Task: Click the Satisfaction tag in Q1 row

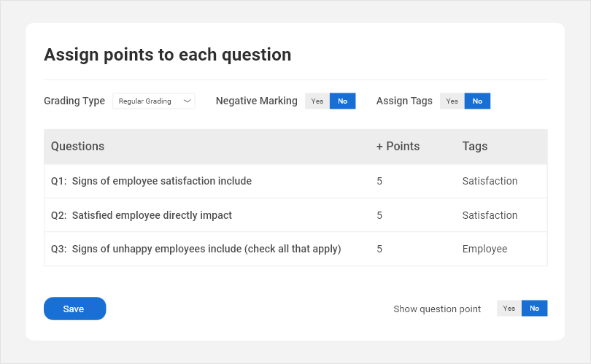Action: 490,181
